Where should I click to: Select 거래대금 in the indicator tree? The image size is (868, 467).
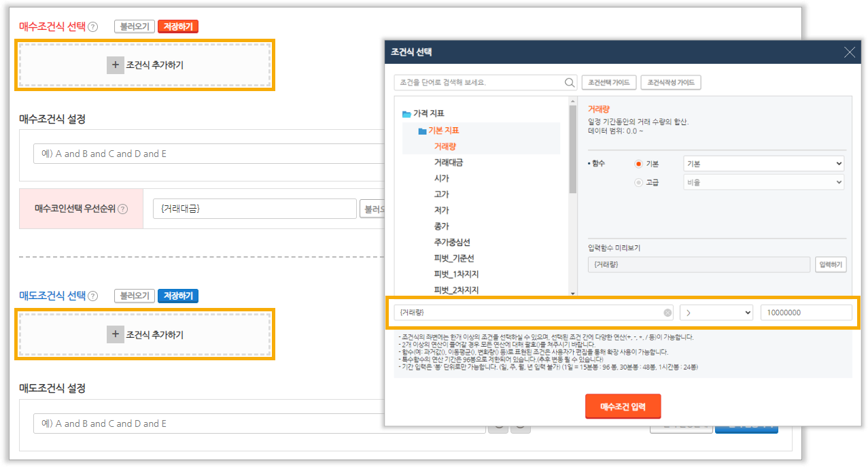click(449, 162)
